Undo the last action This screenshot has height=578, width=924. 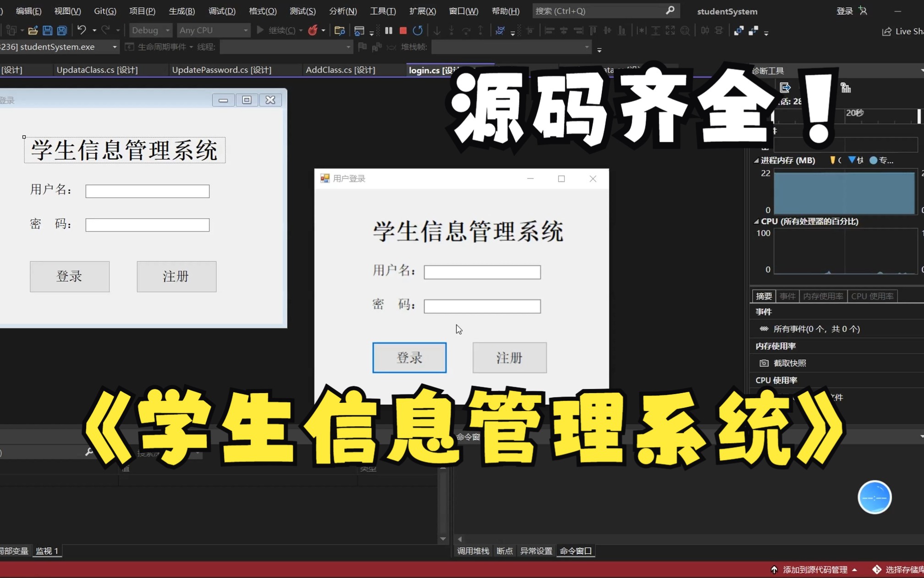coord(82,30)
